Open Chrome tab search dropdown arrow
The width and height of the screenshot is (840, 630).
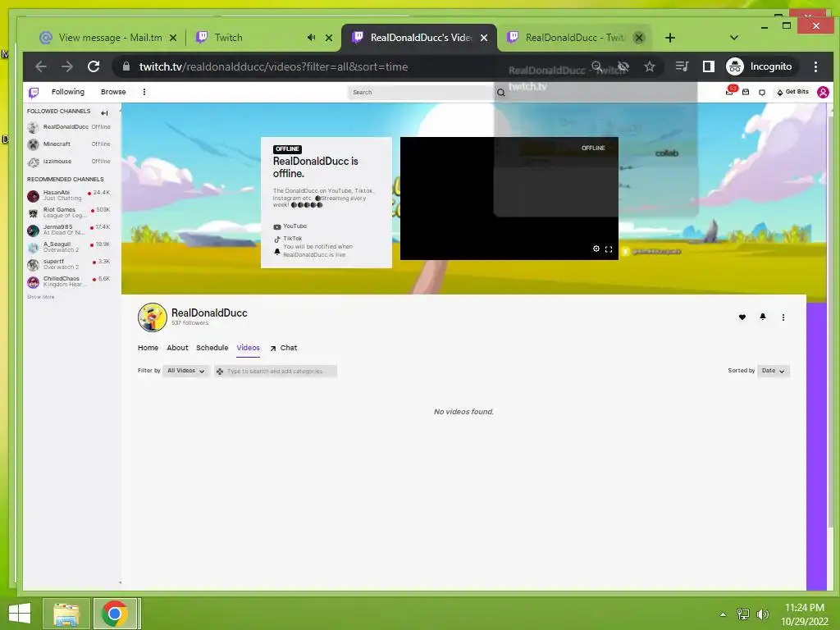(734, 38)
